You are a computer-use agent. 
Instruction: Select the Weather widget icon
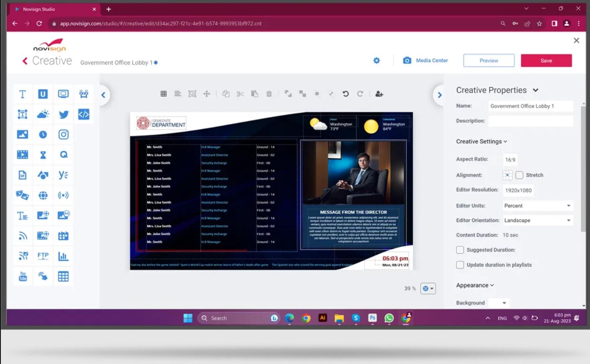point(43,114)
